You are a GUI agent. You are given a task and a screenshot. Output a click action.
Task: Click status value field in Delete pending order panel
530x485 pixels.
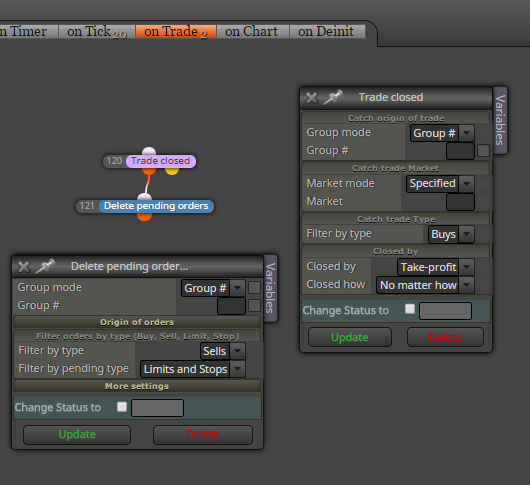(158, 408)
